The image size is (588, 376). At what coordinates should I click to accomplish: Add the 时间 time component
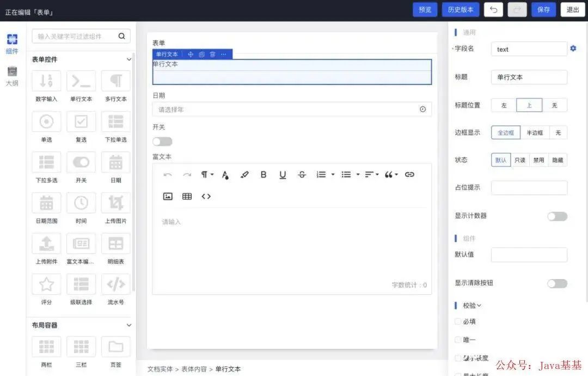(x=81, y=203)
